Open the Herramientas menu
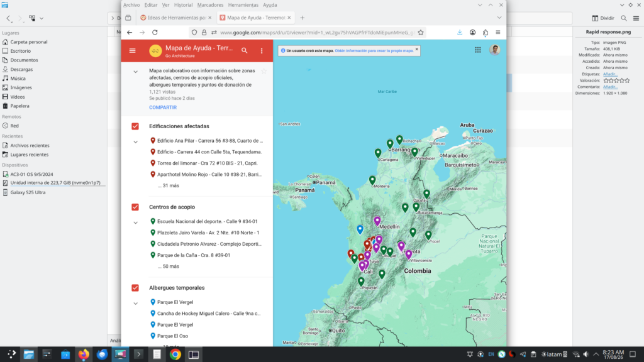Screen dimensions: 644x362 243,5
